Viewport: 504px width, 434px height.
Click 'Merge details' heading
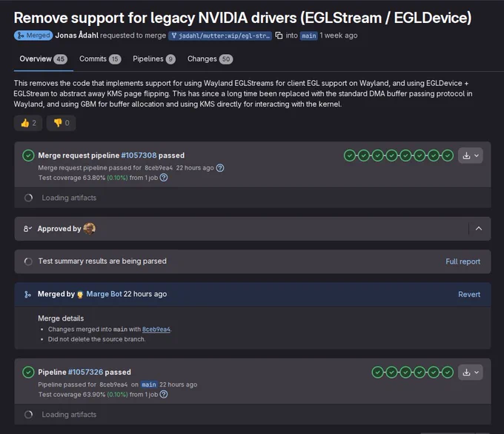point(61,318)
